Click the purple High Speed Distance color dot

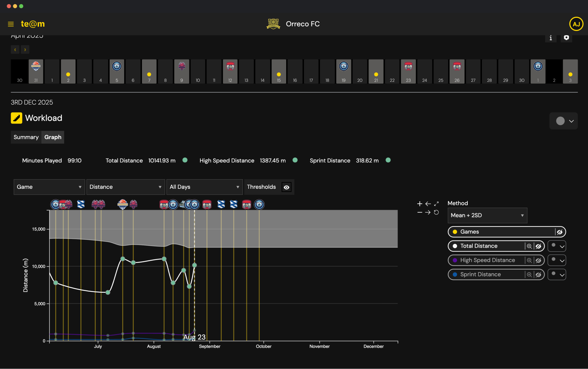coord(455,260)
